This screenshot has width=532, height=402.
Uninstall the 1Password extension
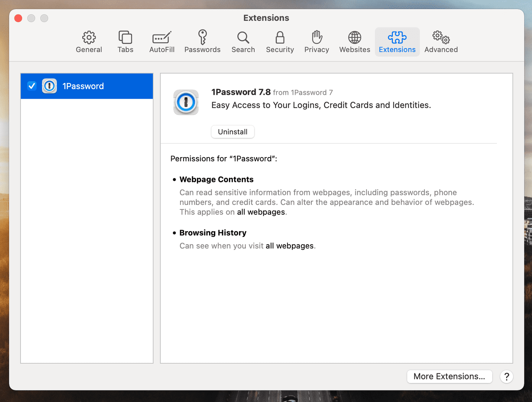(233, 132)
